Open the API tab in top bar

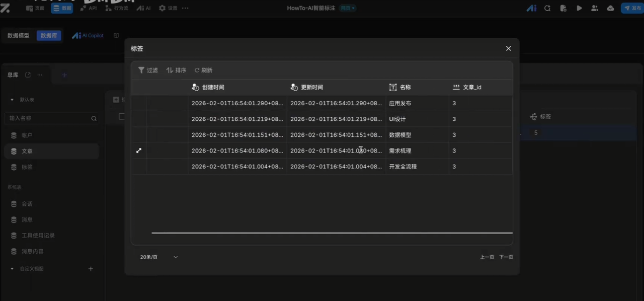pyautogui.click(x=88, y=8)
